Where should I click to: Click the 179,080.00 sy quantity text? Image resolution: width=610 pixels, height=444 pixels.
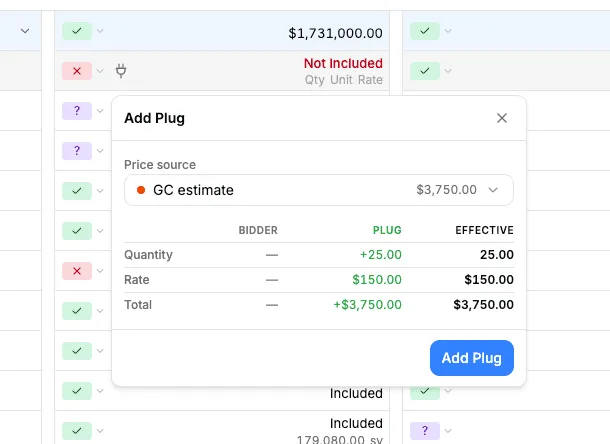pyautogui.click(x=340, y=440)
